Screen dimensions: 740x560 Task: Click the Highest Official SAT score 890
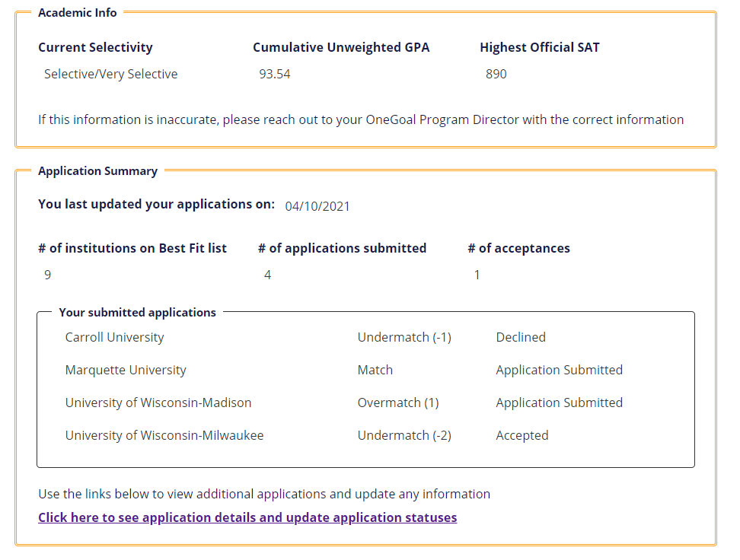(x=496, y=74)
